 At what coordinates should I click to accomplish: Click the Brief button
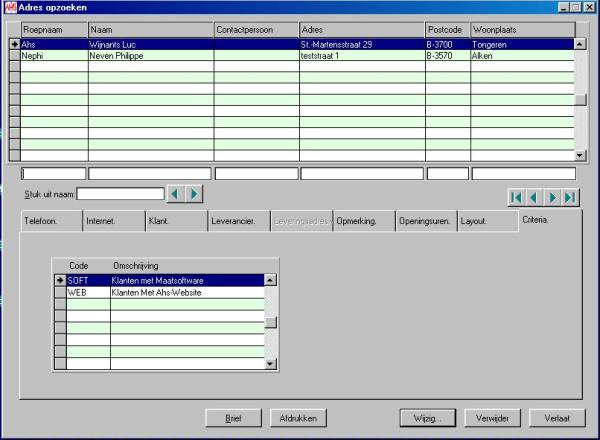(233, 418)
